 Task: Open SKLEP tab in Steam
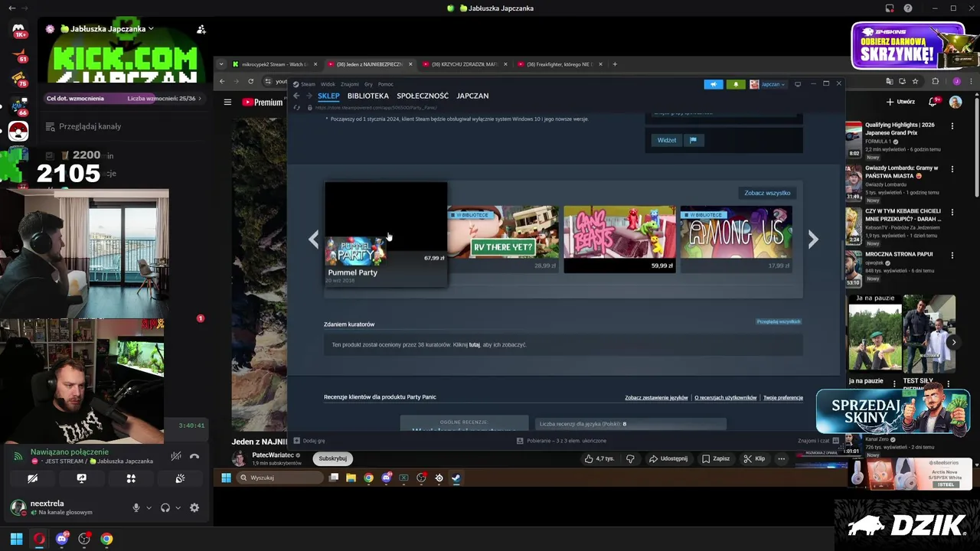[x=328, y=96]
